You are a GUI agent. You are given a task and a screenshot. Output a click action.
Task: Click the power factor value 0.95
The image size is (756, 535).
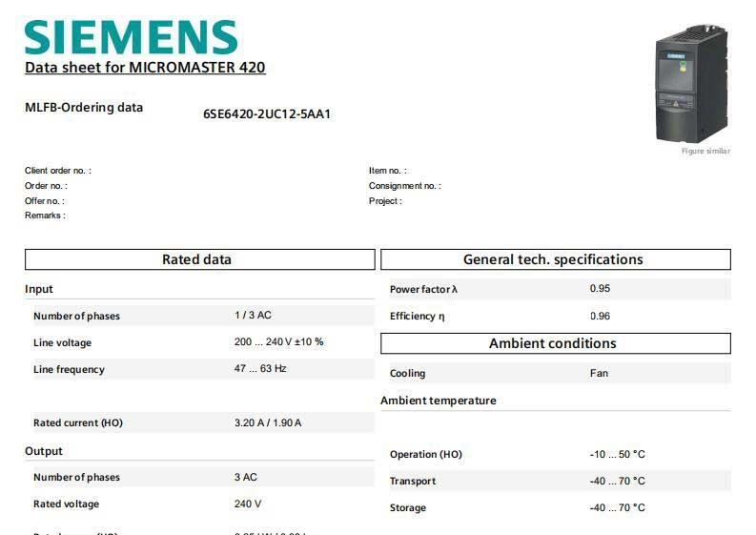tap(600, 288)
